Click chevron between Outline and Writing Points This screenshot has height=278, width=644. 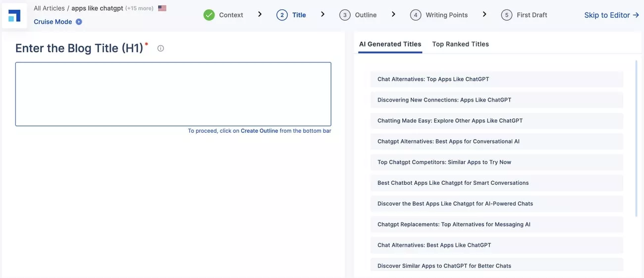(x=393, y=14)
